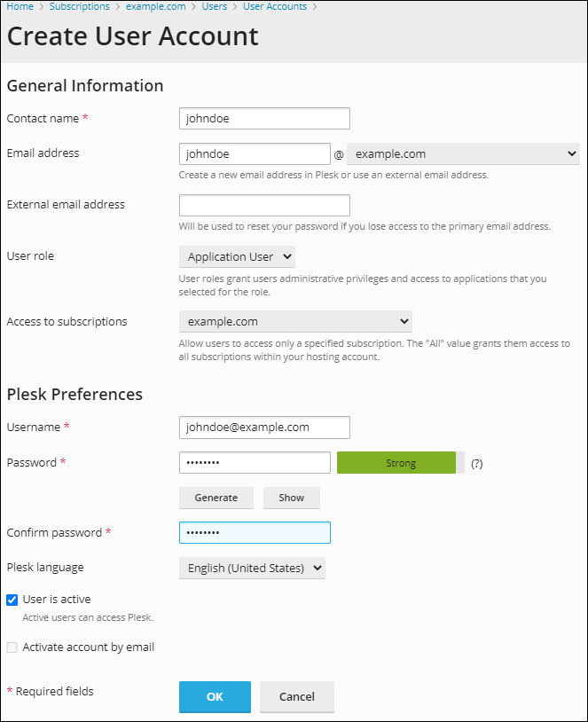Viewport: 588px width, 722px height.
Task: Open the email domain dropdown
Action: point(462,154)
